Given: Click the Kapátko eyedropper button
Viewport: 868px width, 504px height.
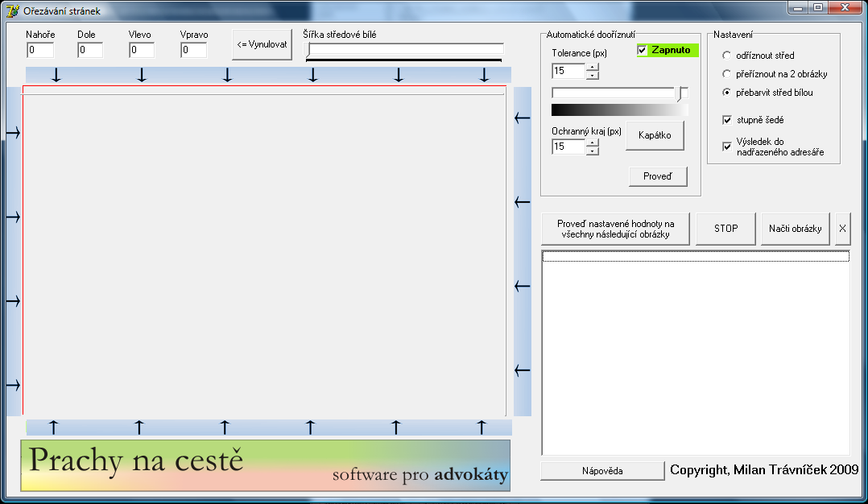Looking at the screenshot, I should (655, 135).
